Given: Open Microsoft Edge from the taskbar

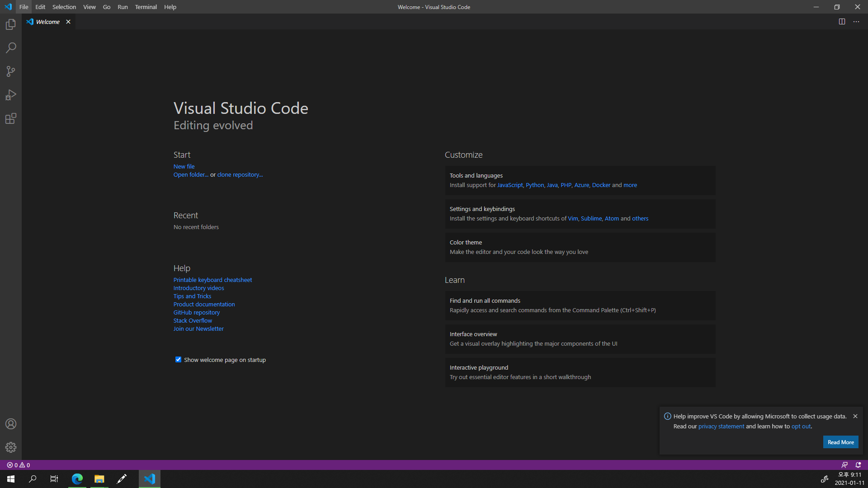Looking at the screenshot, I should tap(77, 479).
